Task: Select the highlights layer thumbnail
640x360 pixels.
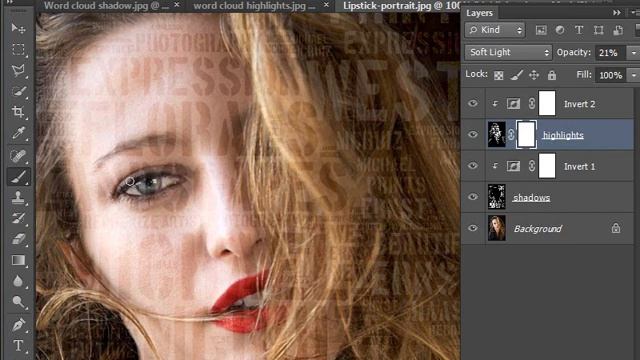Action: click(x=497, y=134)
